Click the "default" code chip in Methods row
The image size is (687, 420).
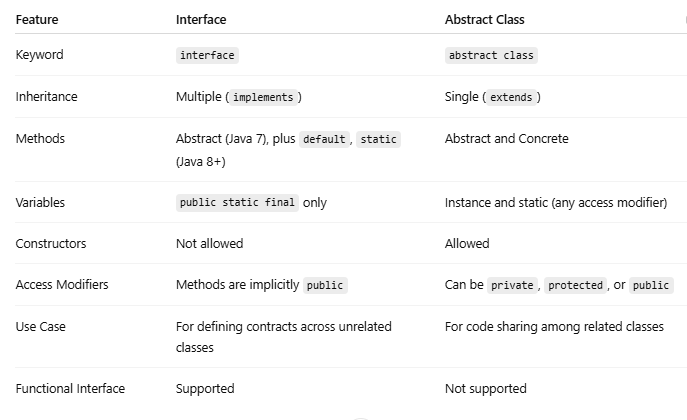coord(324,139)
